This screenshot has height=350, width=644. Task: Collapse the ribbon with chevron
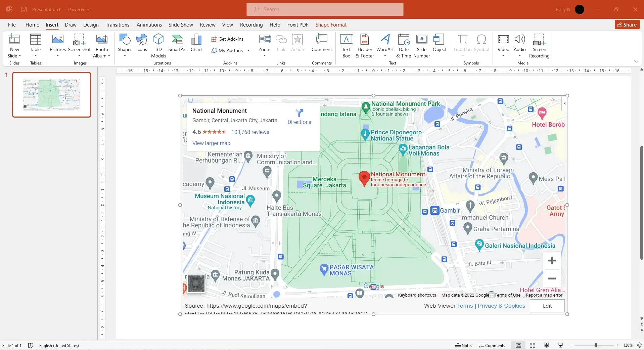tap(636, 61)
